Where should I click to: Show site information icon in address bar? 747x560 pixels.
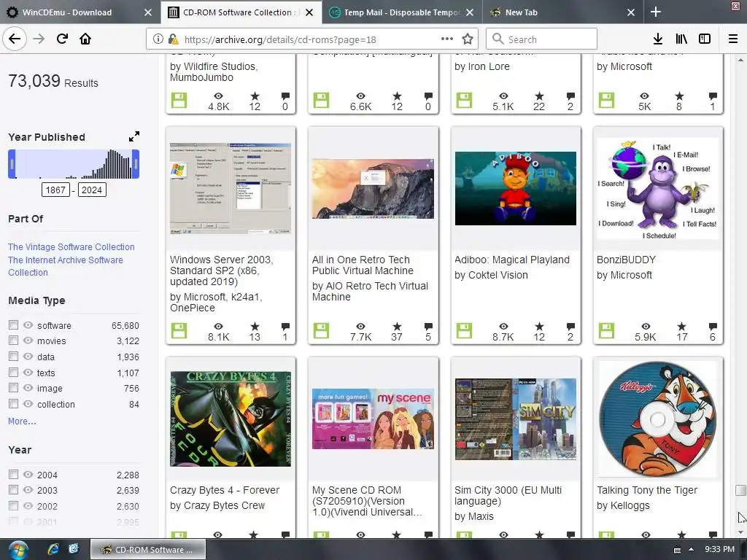click(x=158, y=39)
